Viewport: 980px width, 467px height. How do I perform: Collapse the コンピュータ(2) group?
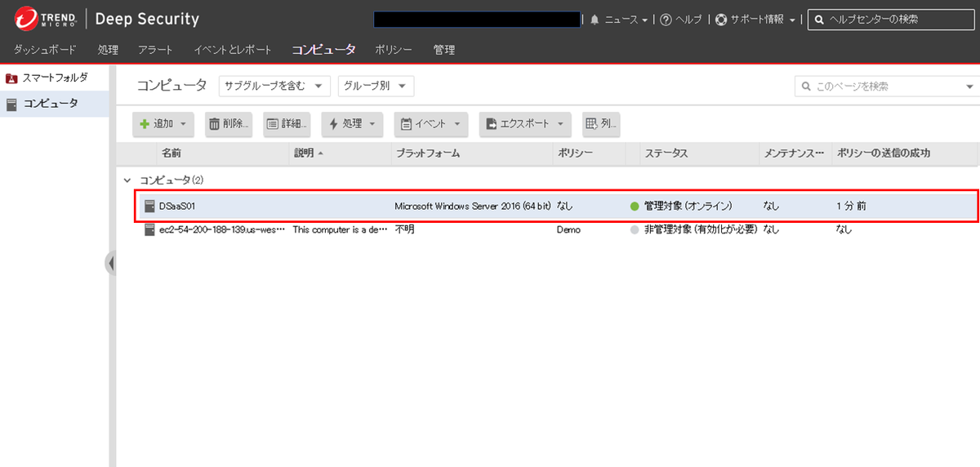tap(127, 180)
